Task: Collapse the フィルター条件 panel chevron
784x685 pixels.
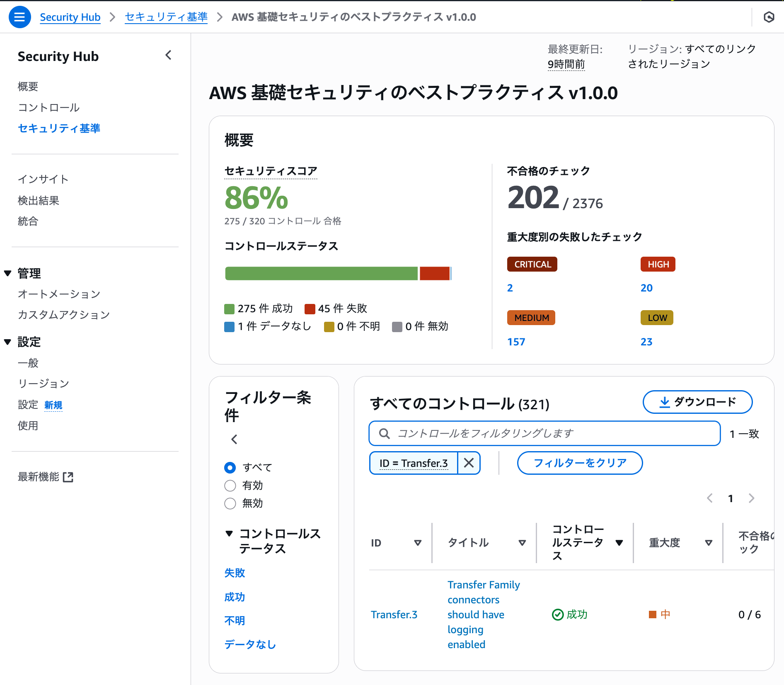Action: 234,439
